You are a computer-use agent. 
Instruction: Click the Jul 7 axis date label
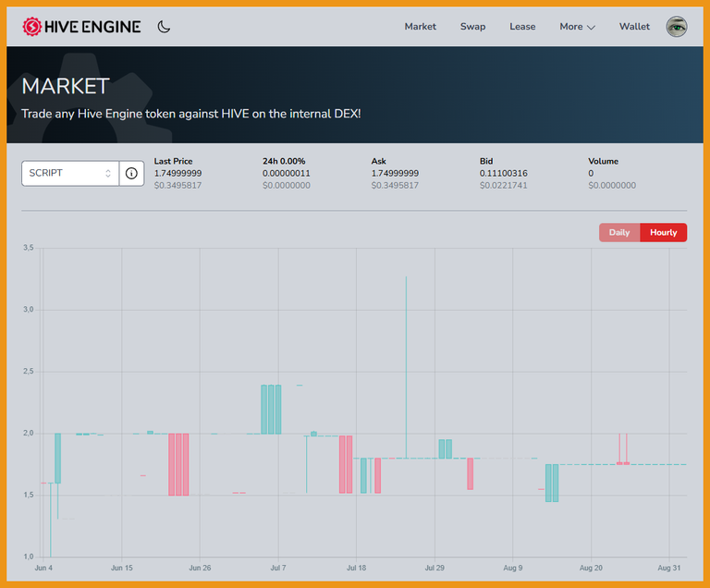[278, 568]
